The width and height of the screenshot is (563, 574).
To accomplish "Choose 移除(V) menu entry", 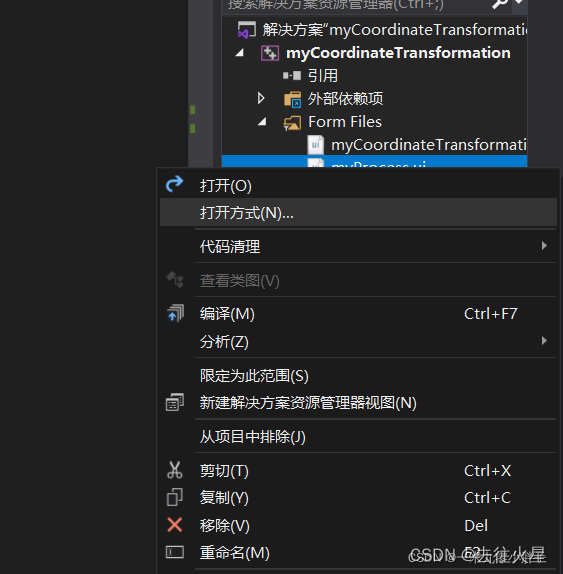I will (358, 525).
